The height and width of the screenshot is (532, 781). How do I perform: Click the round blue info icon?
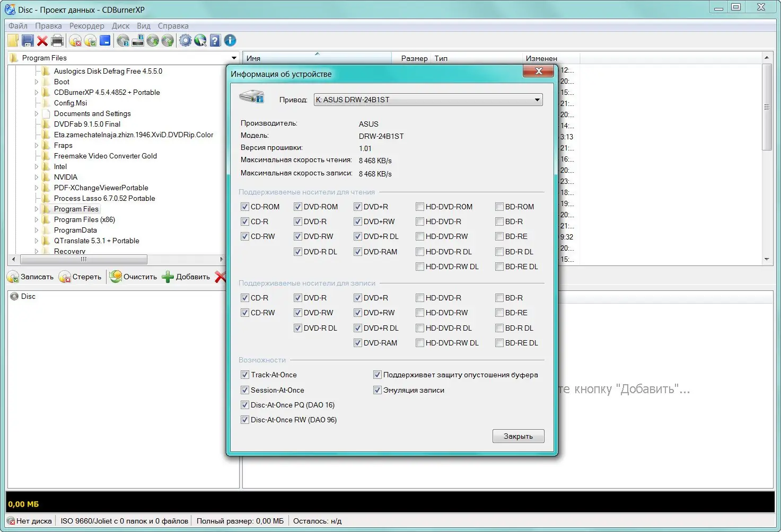(230, 40)
